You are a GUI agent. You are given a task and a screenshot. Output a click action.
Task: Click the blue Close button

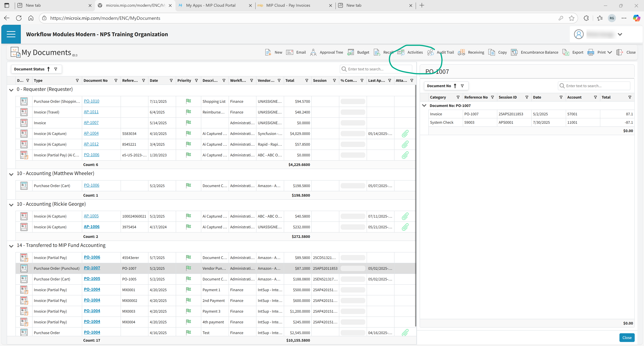coord(627,337)
